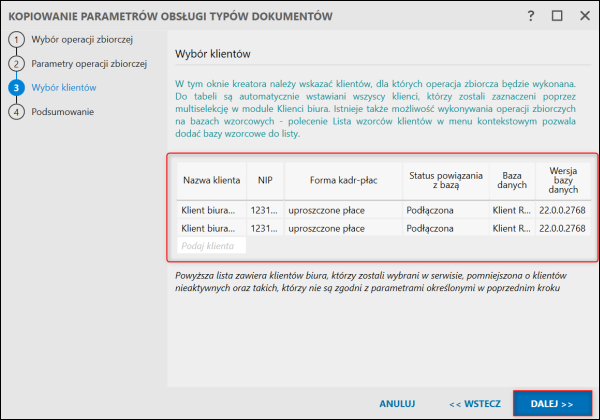Click the window title Kopiowanie parametrów obsługi
Viewport: 600px width, 420px height.
coord(170,16)
